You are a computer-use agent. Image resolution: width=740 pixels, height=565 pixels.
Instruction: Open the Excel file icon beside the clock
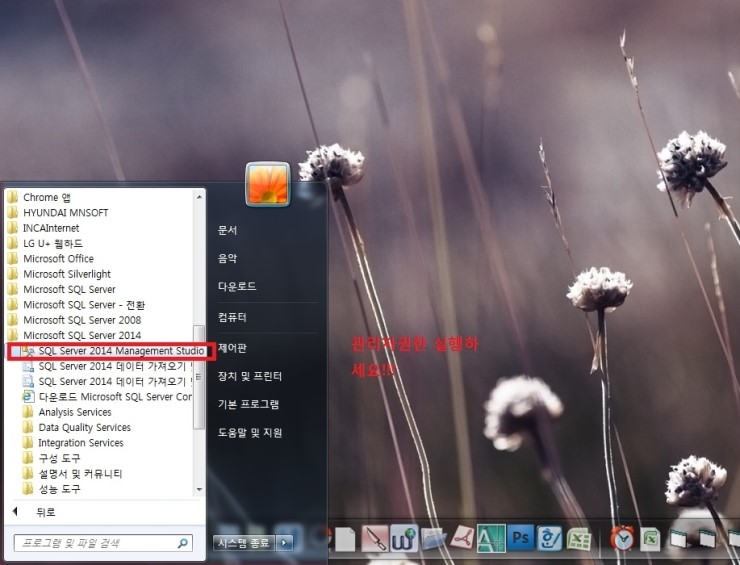(x=650, y=539)
